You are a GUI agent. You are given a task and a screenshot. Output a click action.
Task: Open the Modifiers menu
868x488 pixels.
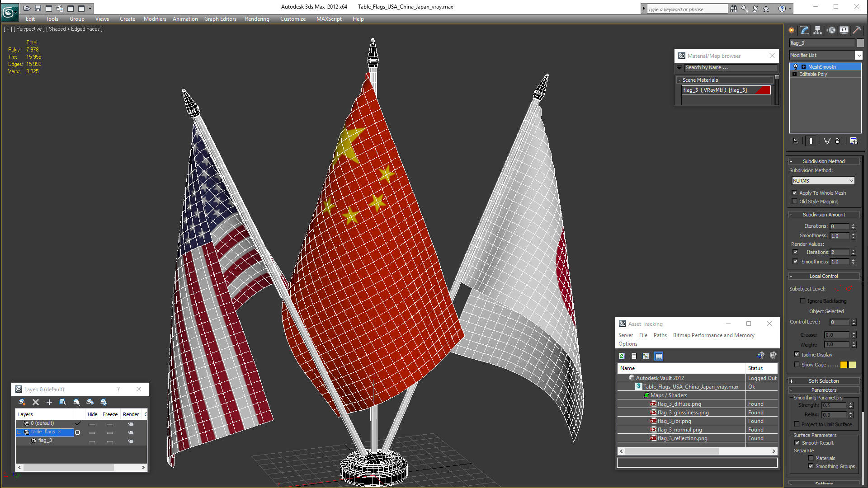click(155, 19)
